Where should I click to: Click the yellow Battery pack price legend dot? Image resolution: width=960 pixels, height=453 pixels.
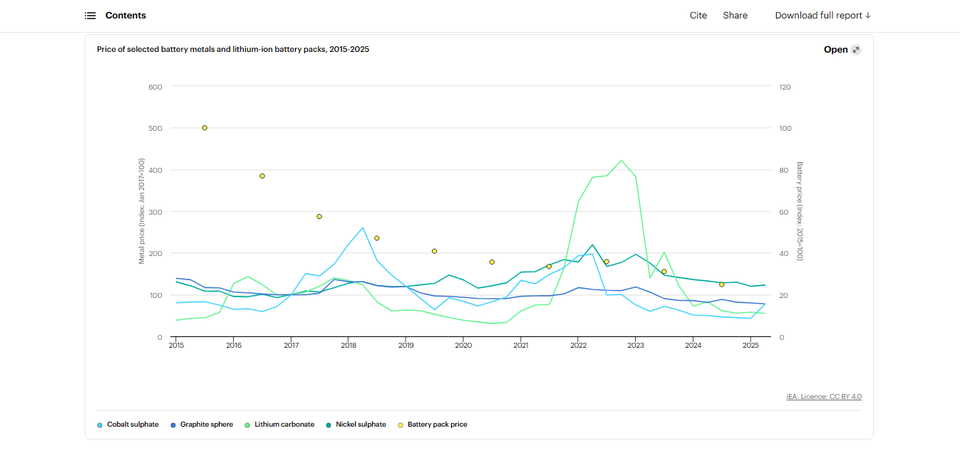point(401,425)
